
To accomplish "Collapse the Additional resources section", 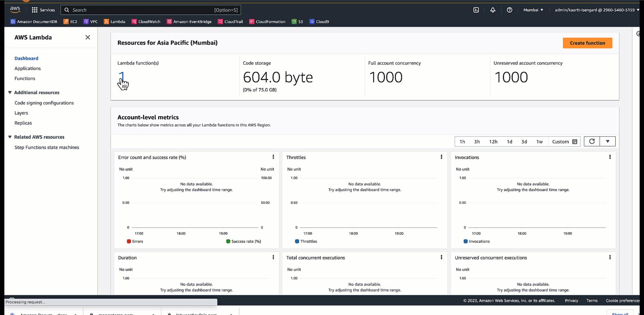I will [x=10, y=93].
